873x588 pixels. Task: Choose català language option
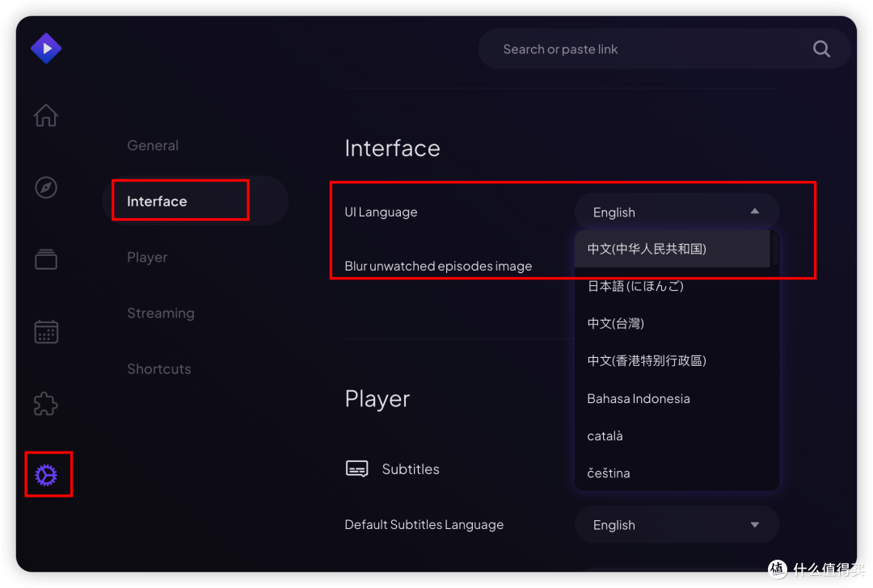pos(673,435)
